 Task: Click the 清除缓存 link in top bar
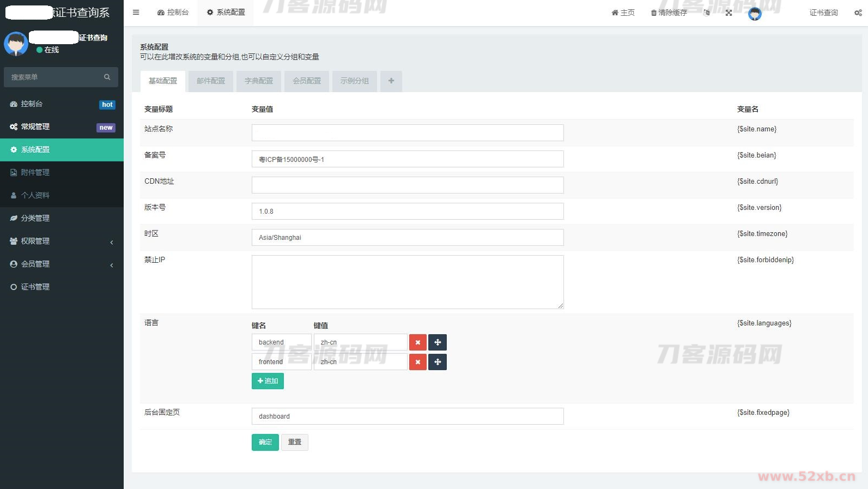tap(669, 13)
